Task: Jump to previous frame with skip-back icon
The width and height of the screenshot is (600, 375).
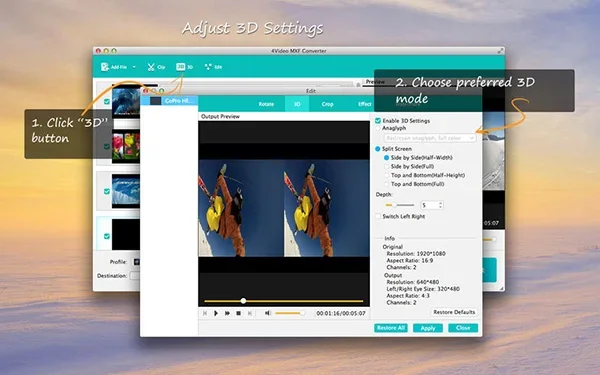Action: click(205, 313)
